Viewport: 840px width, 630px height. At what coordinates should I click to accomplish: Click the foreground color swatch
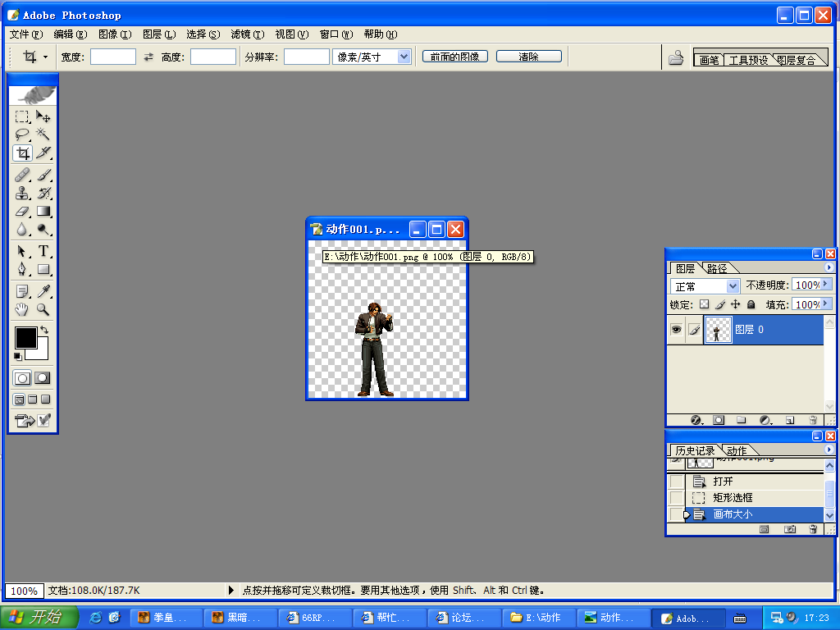[x=25, y=338]
